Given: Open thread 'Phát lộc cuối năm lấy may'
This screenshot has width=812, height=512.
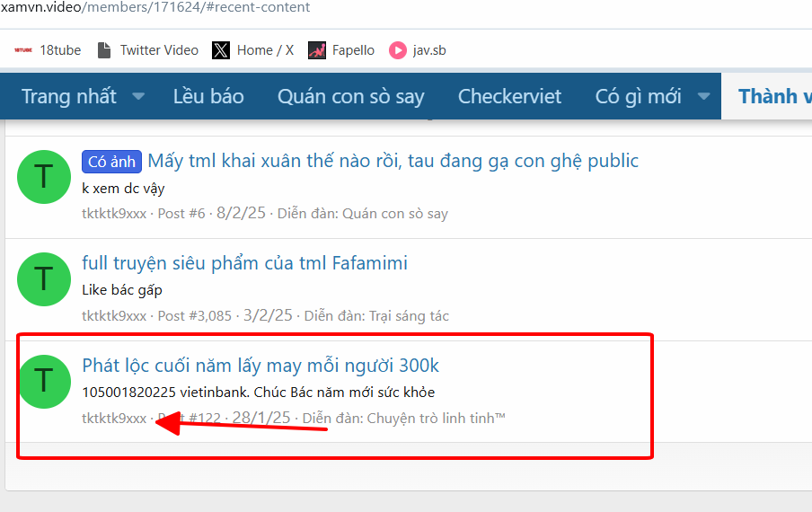Looking at the screenshot, I should [260, 366].
